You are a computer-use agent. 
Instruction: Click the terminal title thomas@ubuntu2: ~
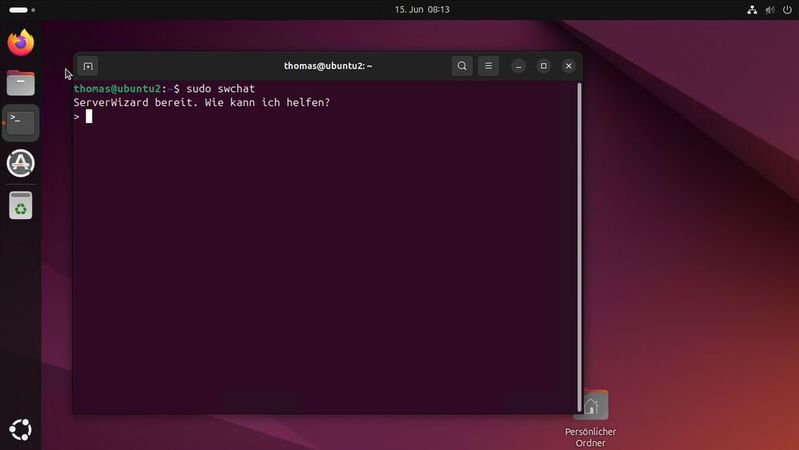pos(328,66)
